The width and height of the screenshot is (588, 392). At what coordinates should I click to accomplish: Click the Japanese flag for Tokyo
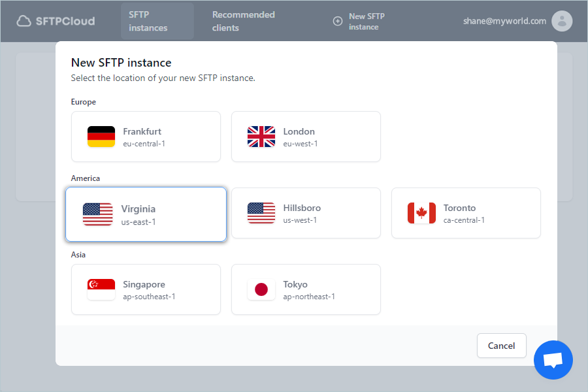pyautogui.click(x=261, y=289)
